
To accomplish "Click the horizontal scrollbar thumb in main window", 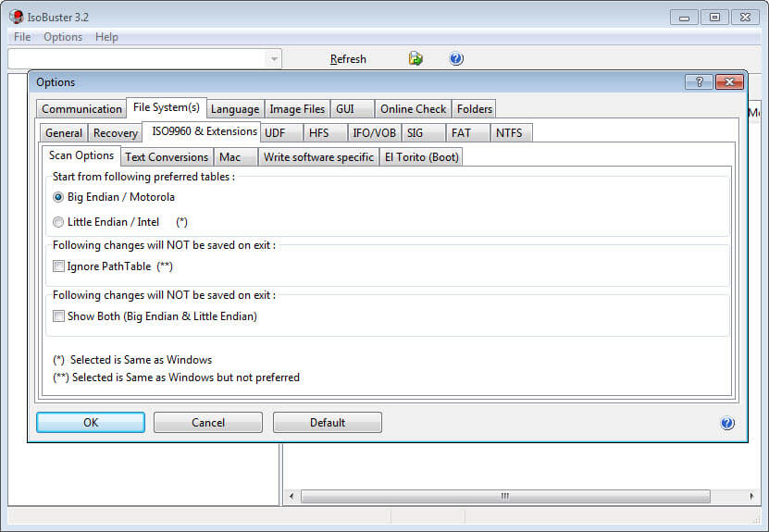I will tap(505, 496).
